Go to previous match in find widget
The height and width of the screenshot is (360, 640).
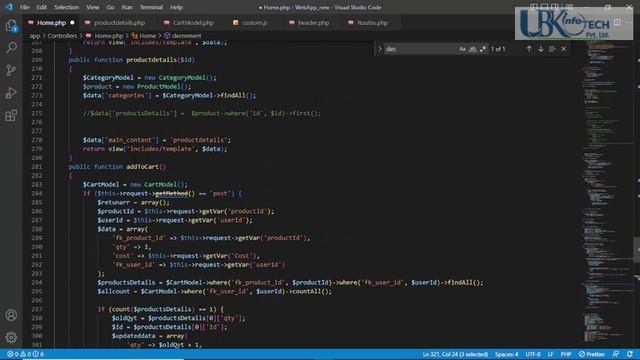529,49
